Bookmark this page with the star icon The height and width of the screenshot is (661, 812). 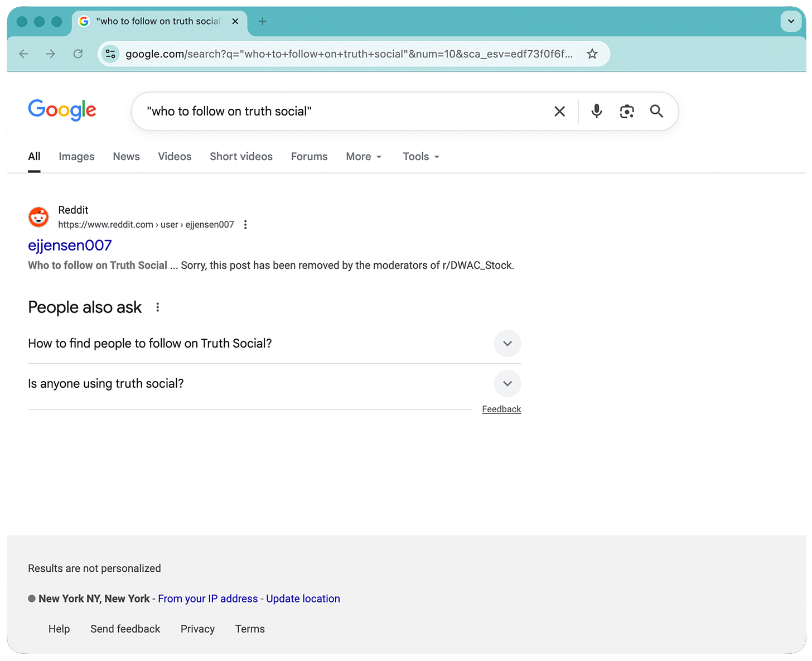[x=592, y=54]
